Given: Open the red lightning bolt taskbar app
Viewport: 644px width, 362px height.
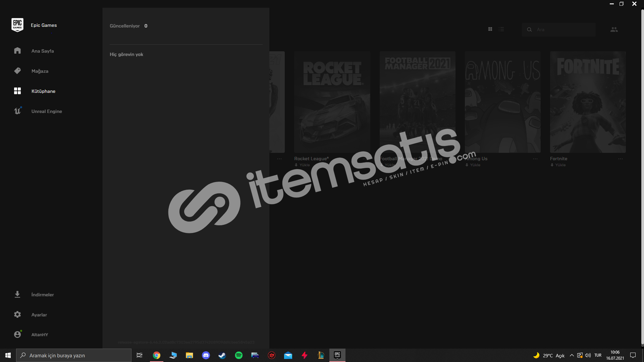Looking at the screenshot, I should point(305,355).
